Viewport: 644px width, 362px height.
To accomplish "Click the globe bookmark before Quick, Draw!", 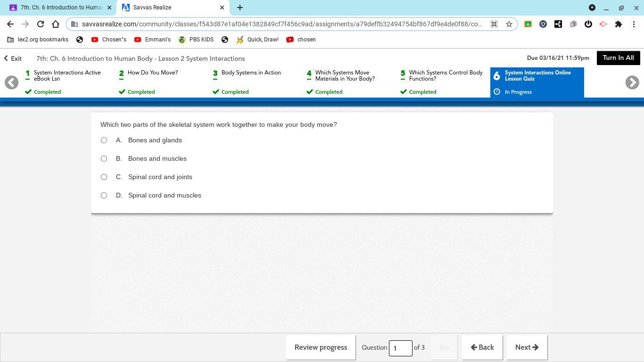I will (x=225, y=40).
